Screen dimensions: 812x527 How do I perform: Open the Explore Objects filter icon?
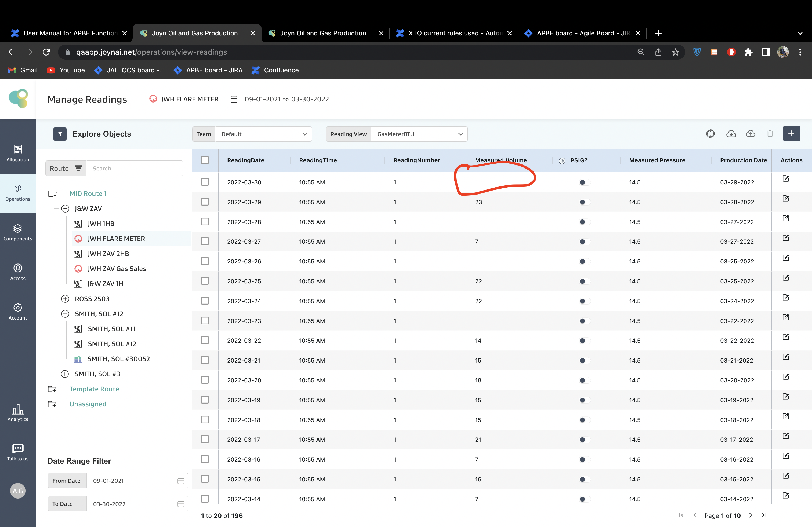tap(60, 134)
